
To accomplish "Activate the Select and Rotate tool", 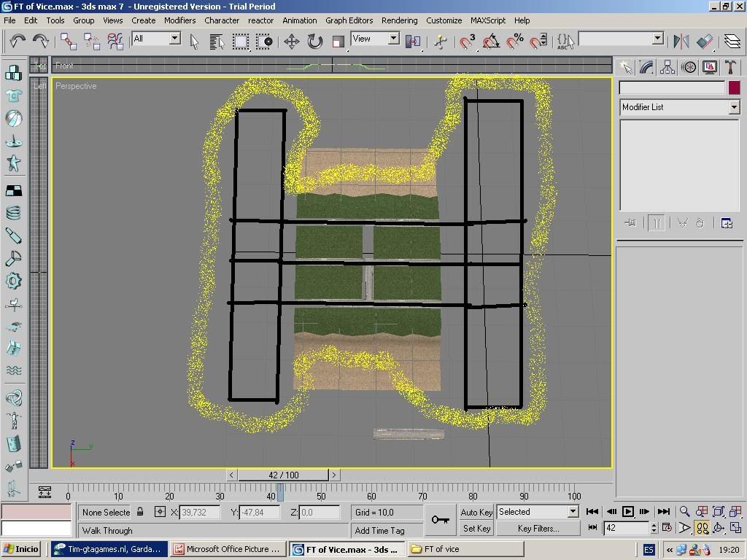I will tap(315, 42).
